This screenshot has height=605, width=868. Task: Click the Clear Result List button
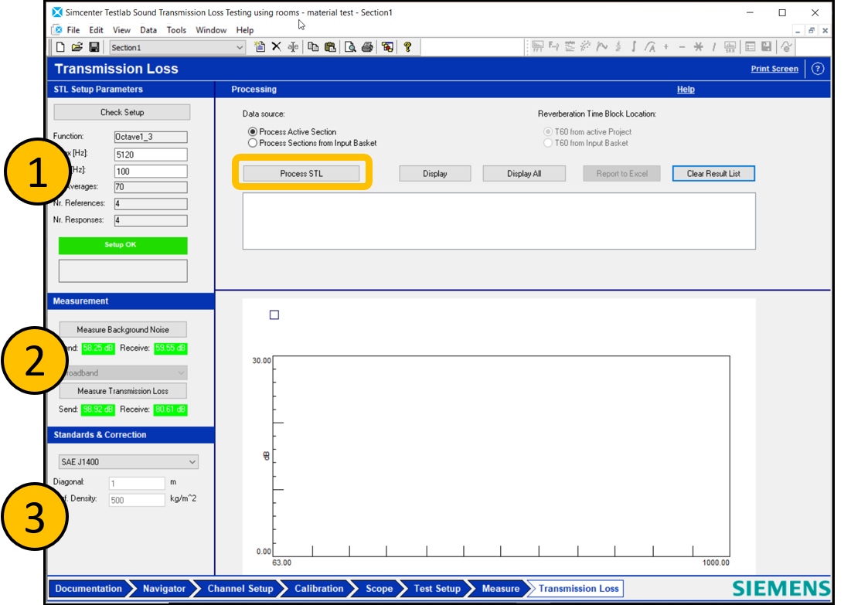click(x=713, y=173)
